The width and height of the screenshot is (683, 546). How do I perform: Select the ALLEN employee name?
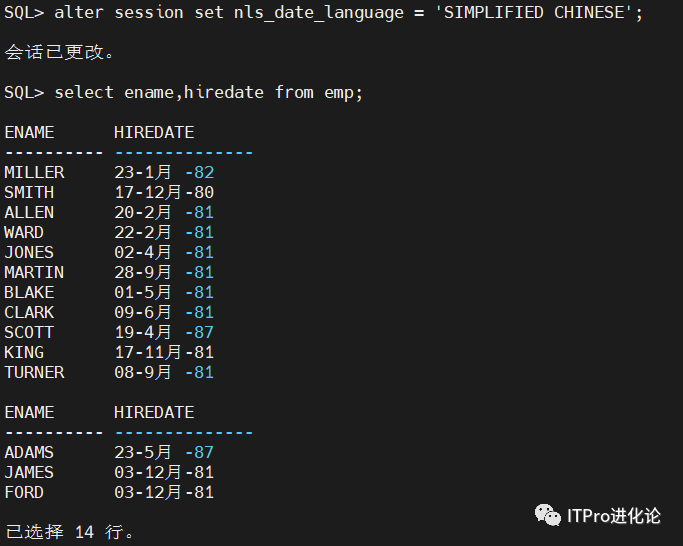[x=29, y=212]
